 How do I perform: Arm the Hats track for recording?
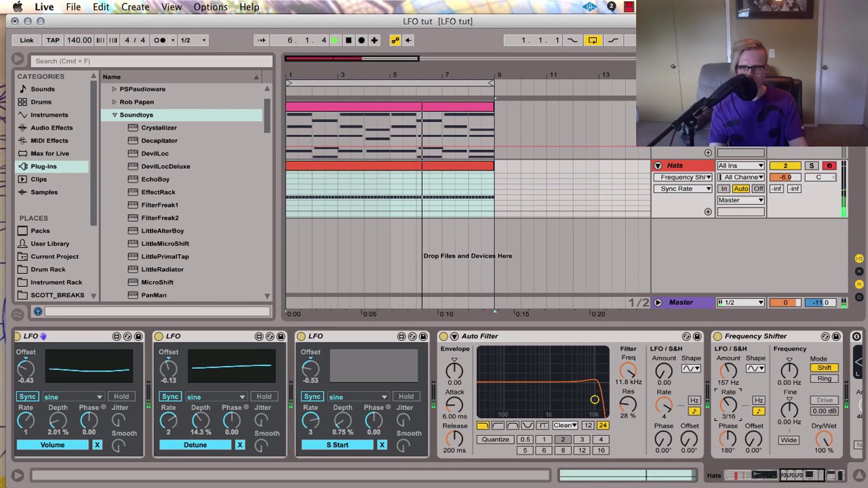(829, 165)
